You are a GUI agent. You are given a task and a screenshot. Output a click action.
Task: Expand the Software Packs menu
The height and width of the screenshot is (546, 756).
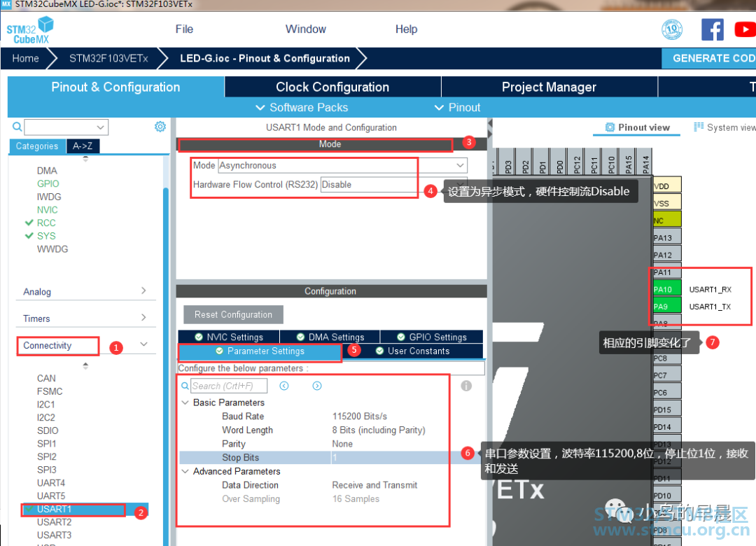pos(302,108)
